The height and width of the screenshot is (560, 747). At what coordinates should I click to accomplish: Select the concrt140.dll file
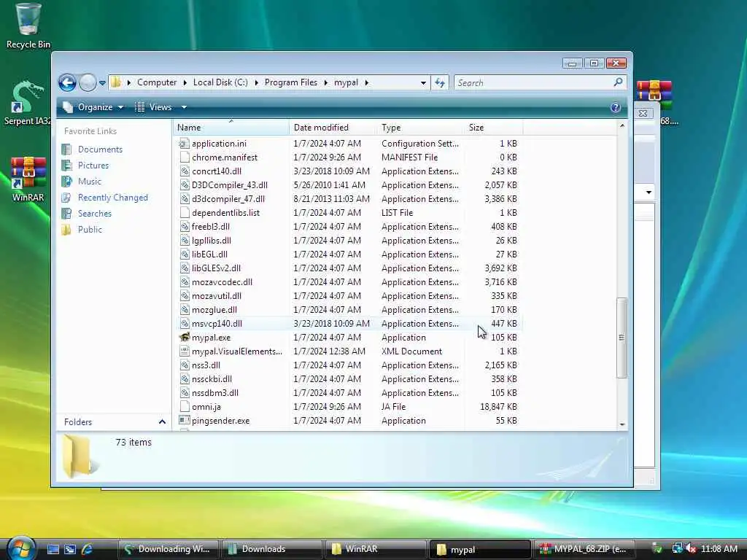216,171
